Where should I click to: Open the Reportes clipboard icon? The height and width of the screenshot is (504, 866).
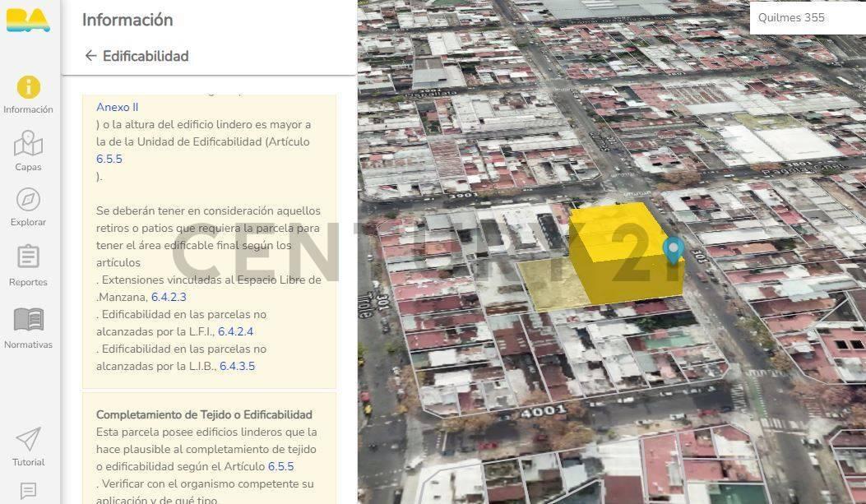pos(28,257)
